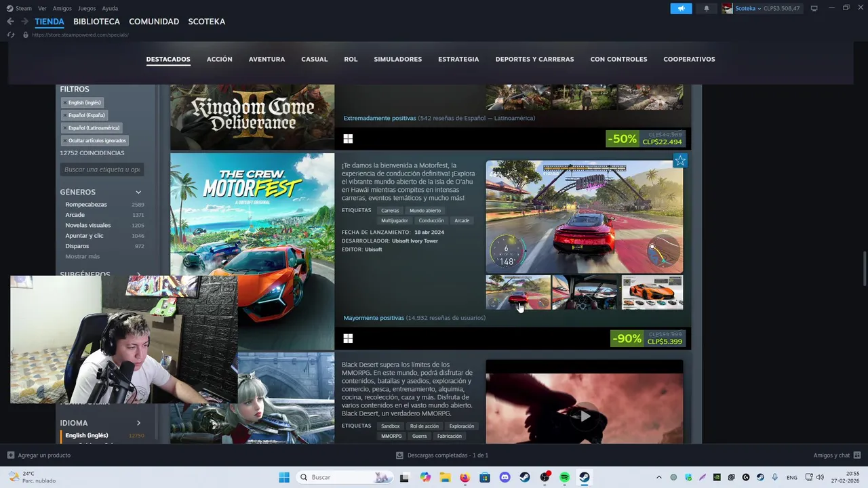
Task: Click the Scoteka profile avatar
Action: [x=727, y=8]
